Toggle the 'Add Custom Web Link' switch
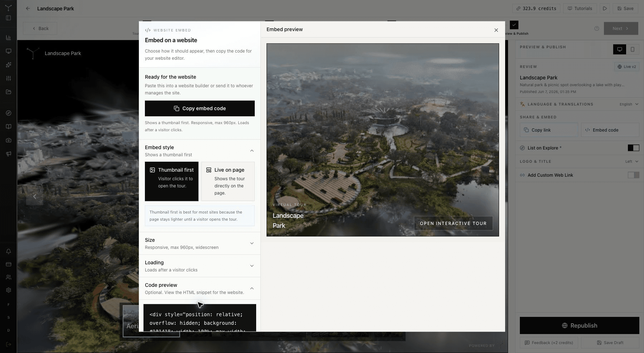The width and height of the screenshot is (644, 353). pos(633,175)
